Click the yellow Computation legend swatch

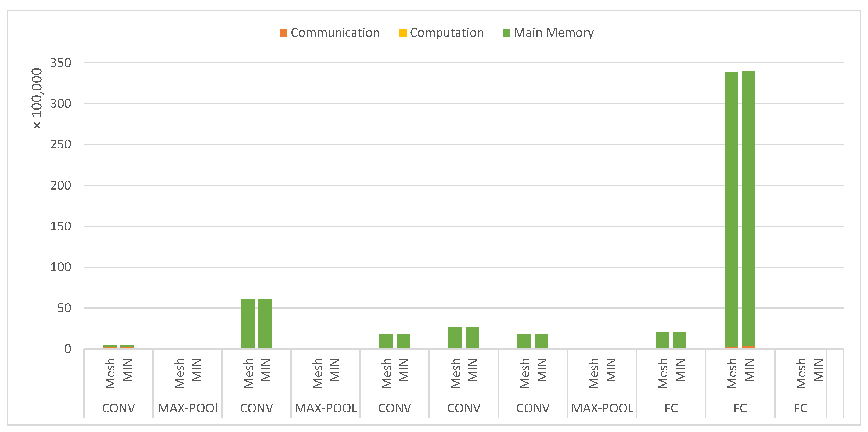tap(402, 33)
